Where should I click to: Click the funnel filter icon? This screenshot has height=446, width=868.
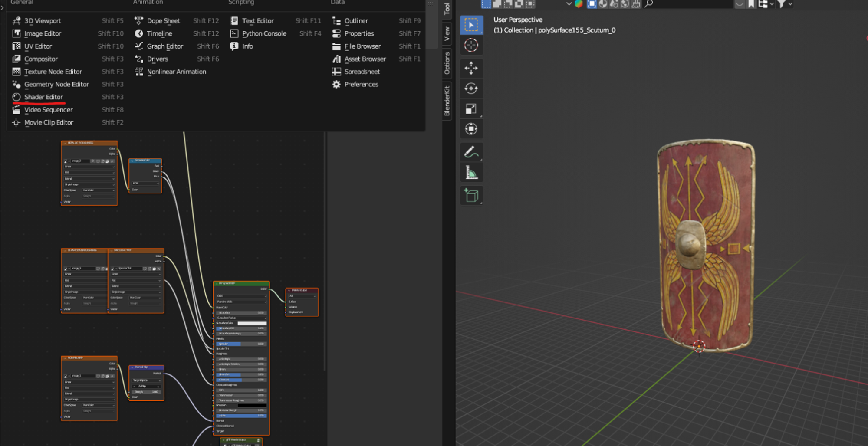pyautogui.click(x=781, y=4)
